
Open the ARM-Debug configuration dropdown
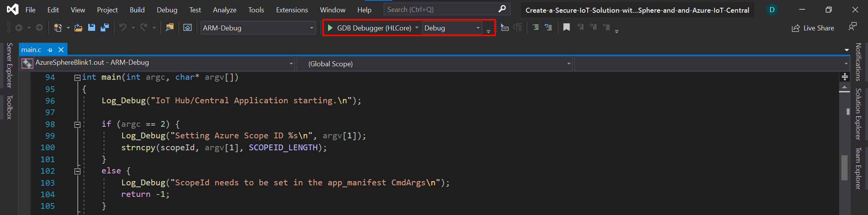[258, 28]
